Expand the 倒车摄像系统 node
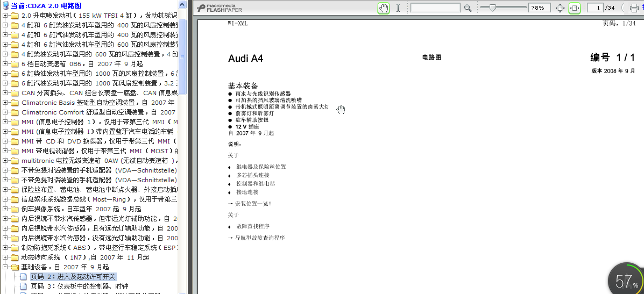Viewport: 644px width, 294px height. tap(5, 209)
